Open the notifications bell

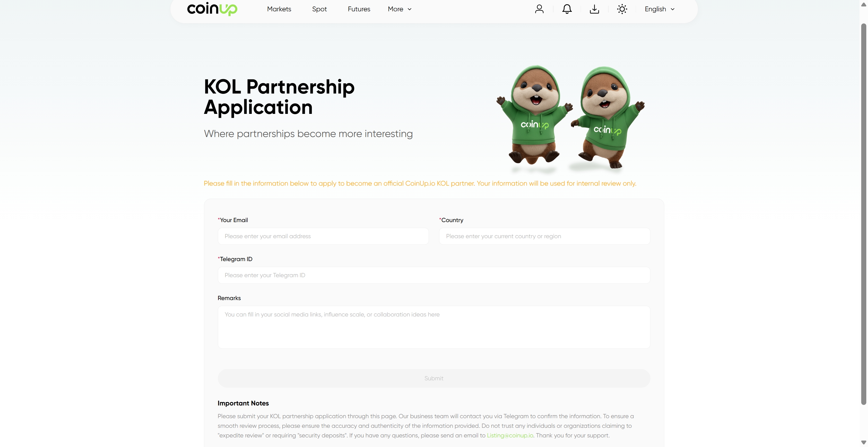pos(567,9)
